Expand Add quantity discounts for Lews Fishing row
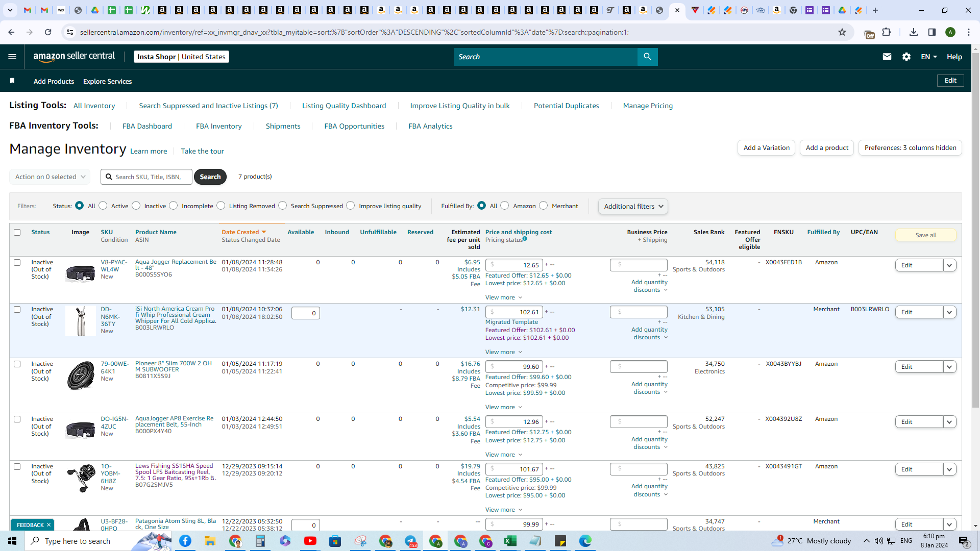The width and height of the screenshot is (980, 551). (649, 490)
